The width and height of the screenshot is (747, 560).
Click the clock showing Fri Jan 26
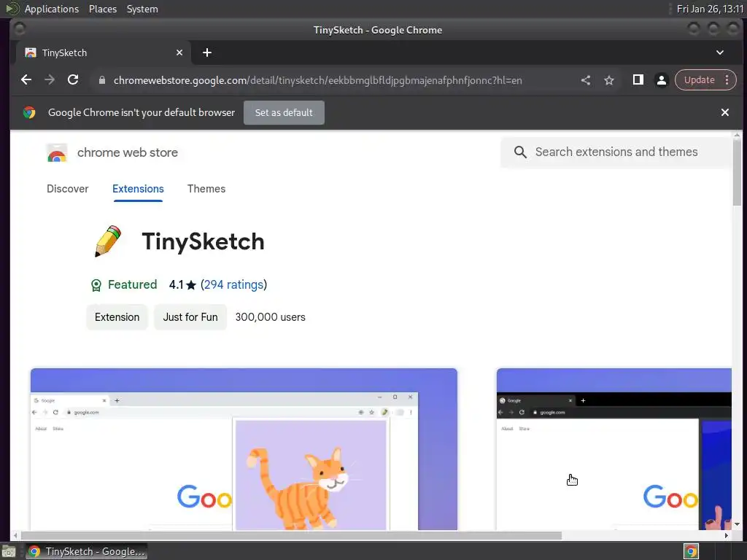710,9
